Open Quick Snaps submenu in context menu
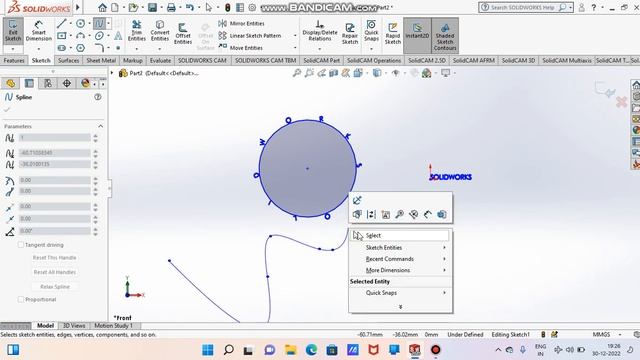The height and width of the screenshot is (360, 640). [x=400, y=293]
